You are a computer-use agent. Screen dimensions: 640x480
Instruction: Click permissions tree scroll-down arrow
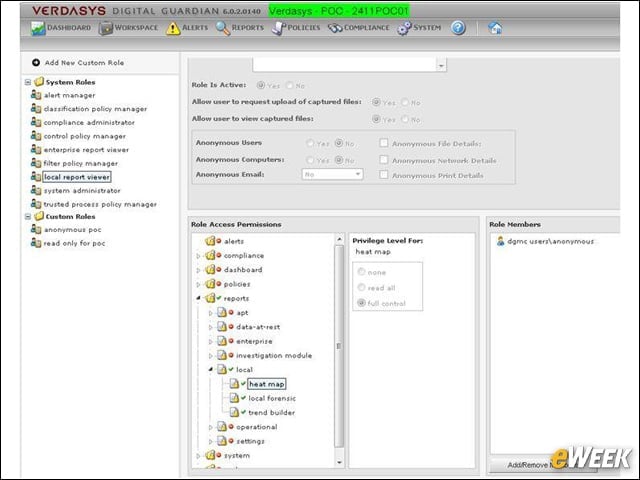(x=339, y=462)
